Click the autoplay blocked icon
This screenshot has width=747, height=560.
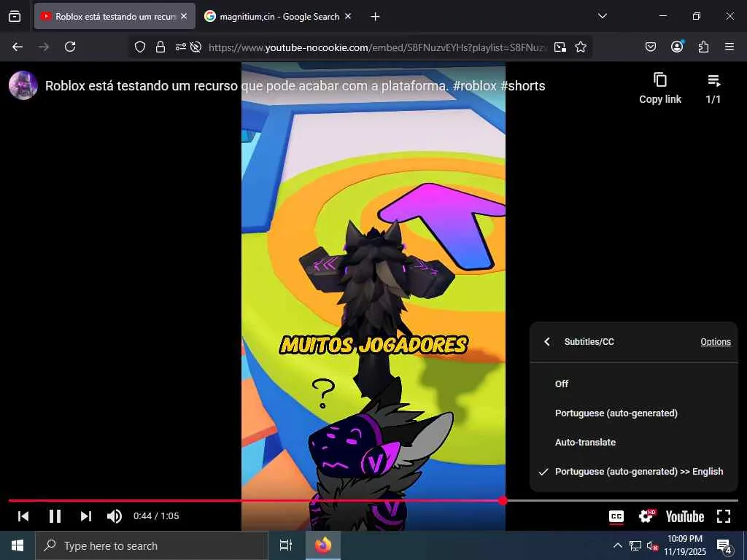coord(196,47)
